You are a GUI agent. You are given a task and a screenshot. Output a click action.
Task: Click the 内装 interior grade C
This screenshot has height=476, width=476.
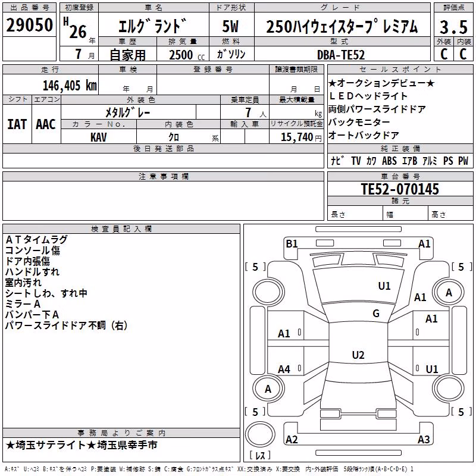463,54
